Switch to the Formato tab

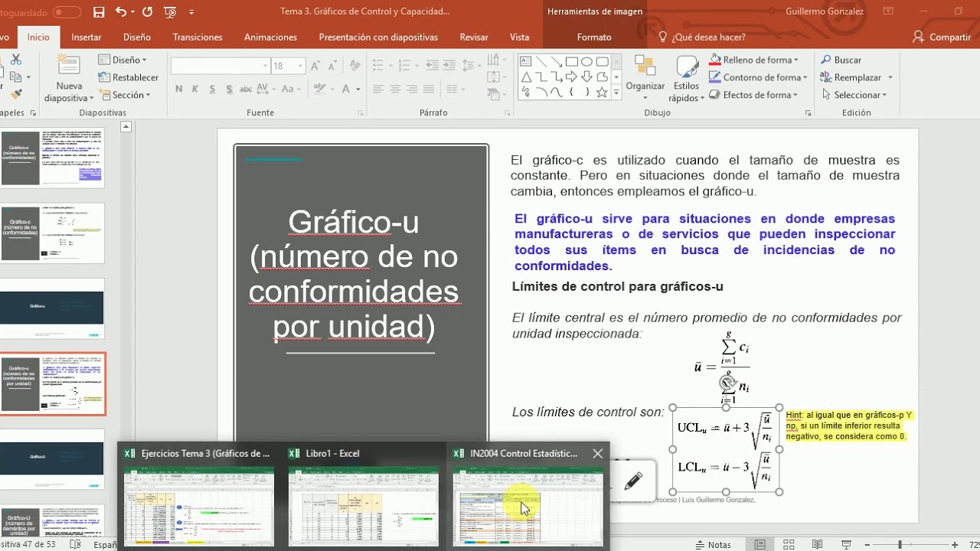(x=594, y=37)
